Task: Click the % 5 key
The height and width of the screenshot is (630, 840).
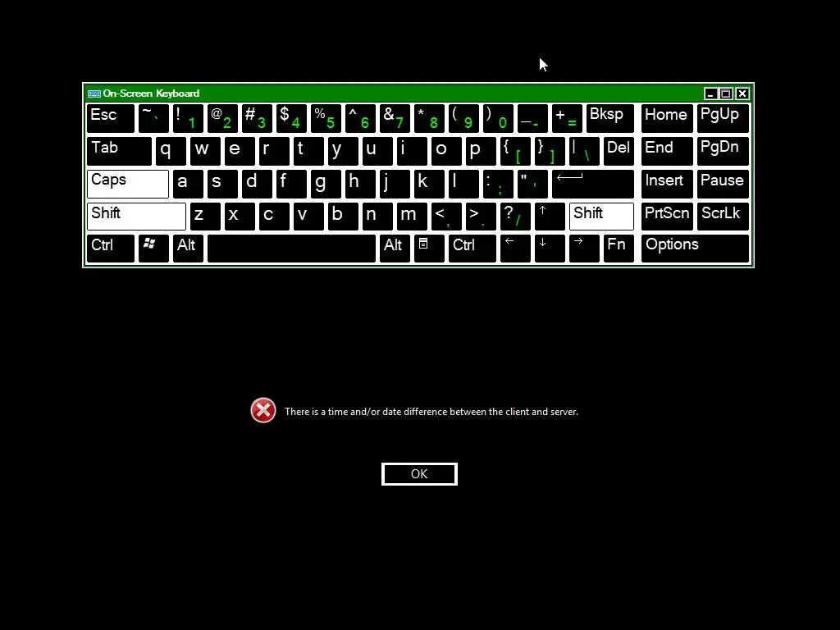Action: tap(326, 118)
